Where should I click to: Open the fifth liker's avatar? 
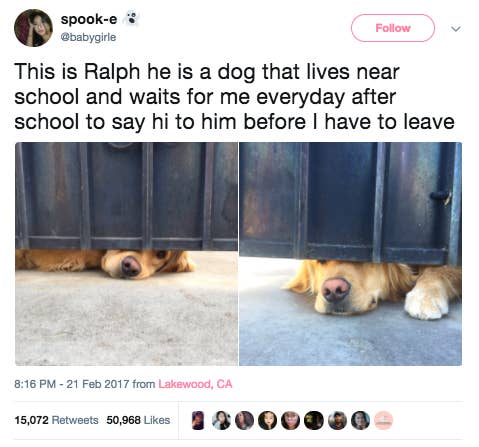[291, 420]
